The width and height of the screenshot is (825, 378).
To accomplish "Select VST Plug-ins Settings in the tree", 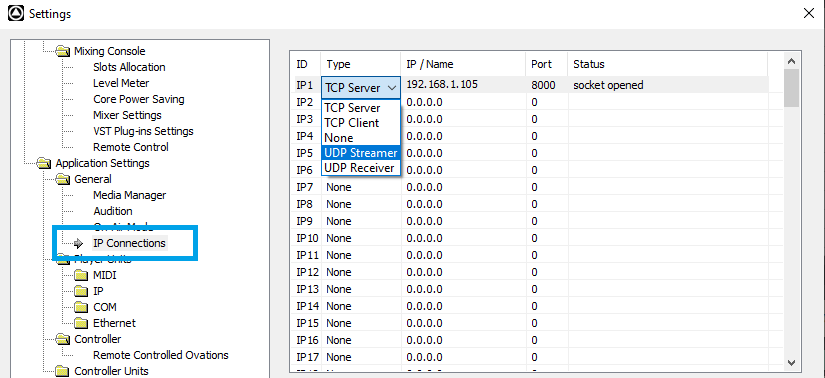I will [143, 131].
